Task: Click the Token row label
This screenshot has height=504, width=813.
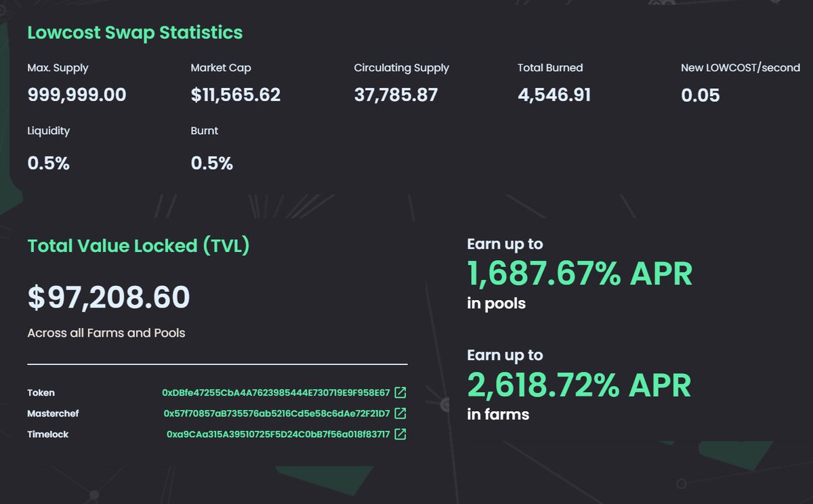Action: (x=41, y=393)
